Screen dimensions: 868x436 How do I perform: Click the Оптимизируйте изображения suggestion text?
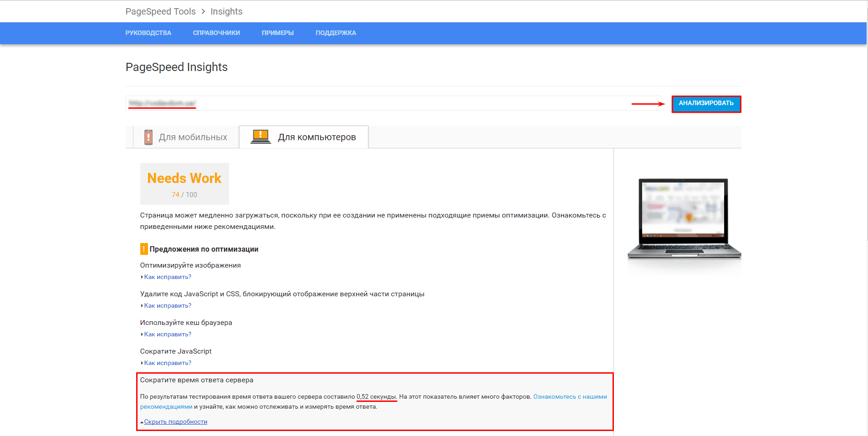(190, 265)
